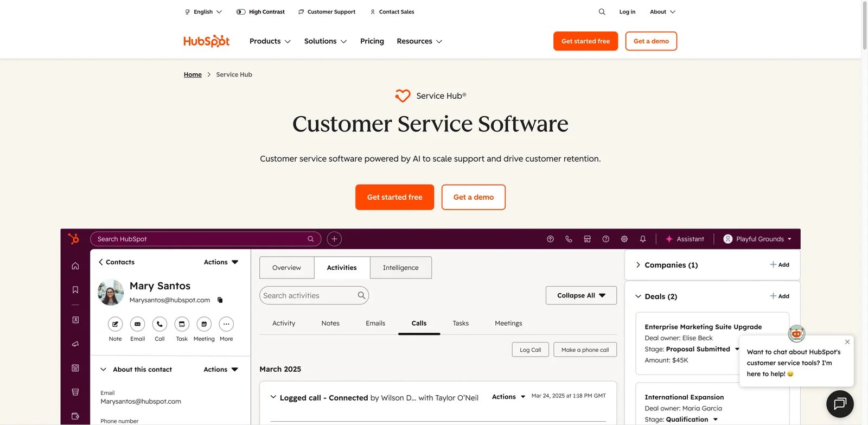Click the phone calling icon in app bar
Image resolution: width=868 pixels, height=425 pixels.
tap(569, 239)
